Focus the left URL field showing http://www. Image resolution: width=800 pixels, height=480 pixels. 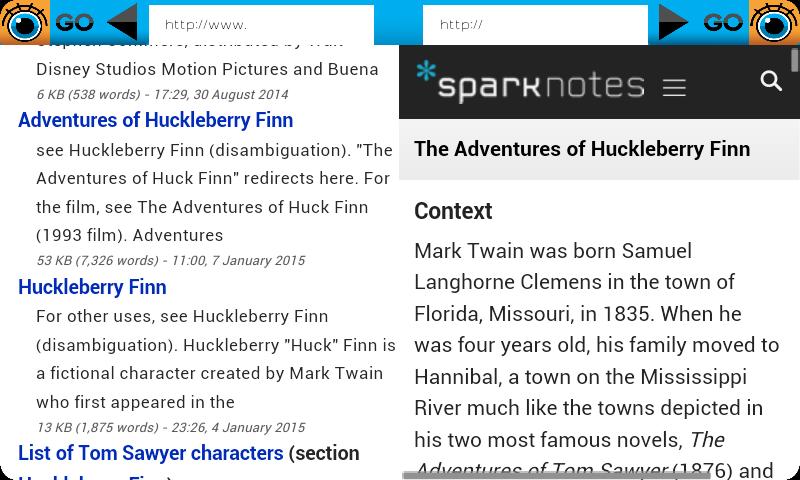click(260, 24)
